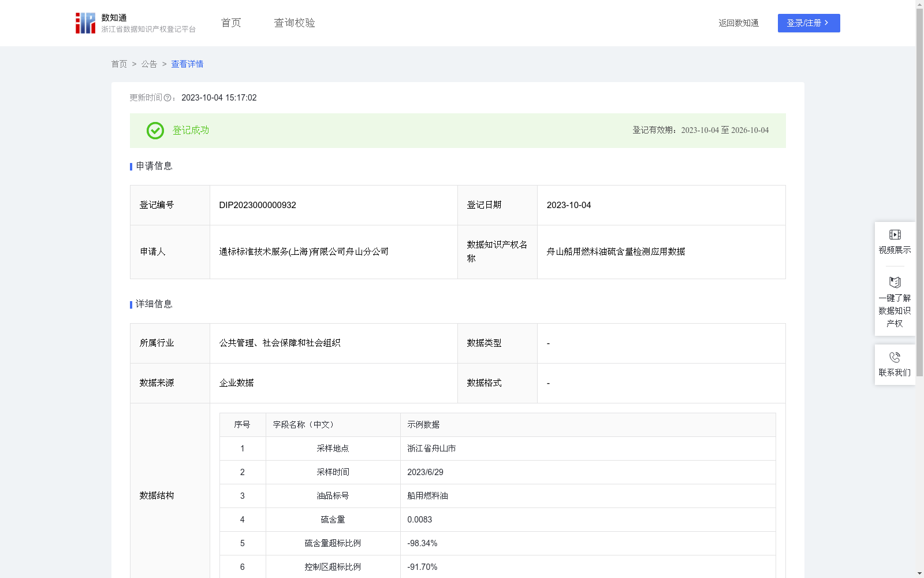The image size is (924, 578).
Task: Select sample value 船用燃料油
Action: (x=427, y=496)
